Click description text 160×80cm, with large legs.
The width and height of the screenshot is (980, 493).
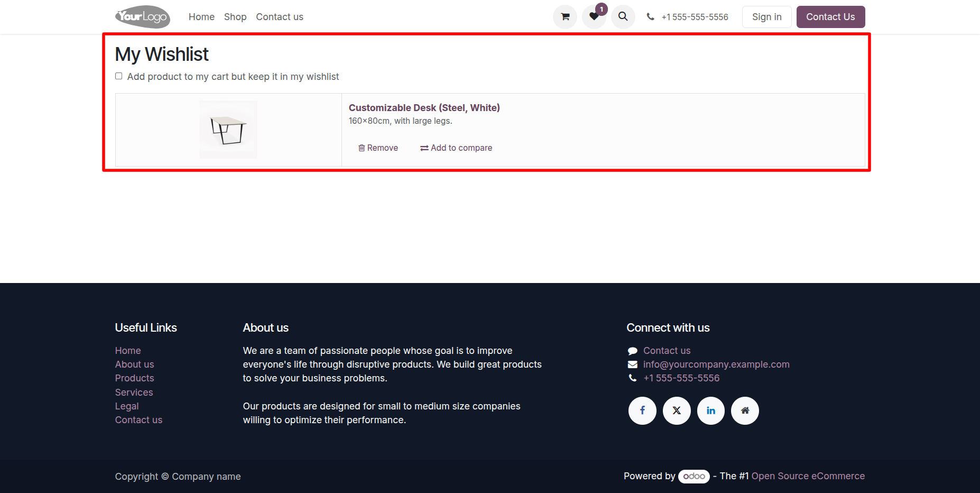click(401, 121)
